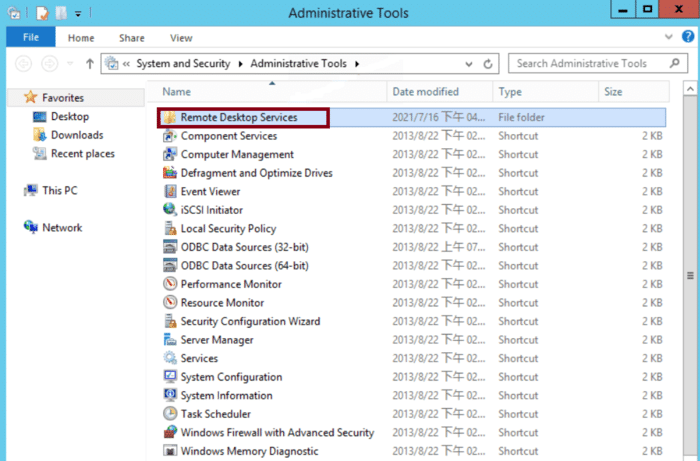700x461 pixels.
Task: Sort by the Name column header
Action: coord(267,91)
